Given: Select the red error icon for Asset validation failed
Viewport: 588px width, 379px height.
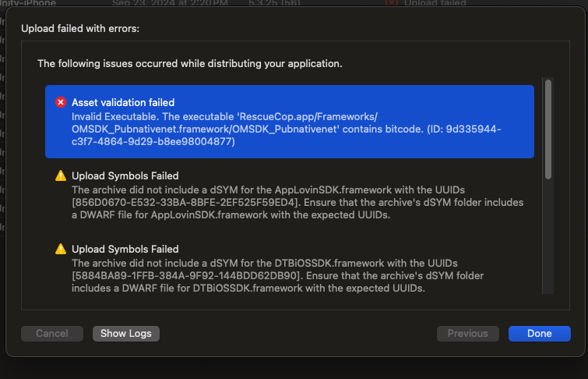Looking at the screenshot, I should click(61, 102).
